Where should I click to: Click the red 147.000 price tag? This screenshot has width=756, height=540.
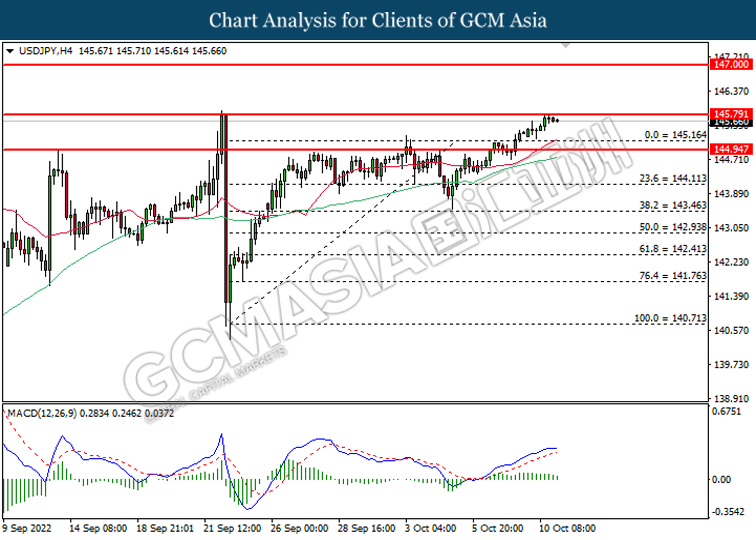[x=731, y=65]
